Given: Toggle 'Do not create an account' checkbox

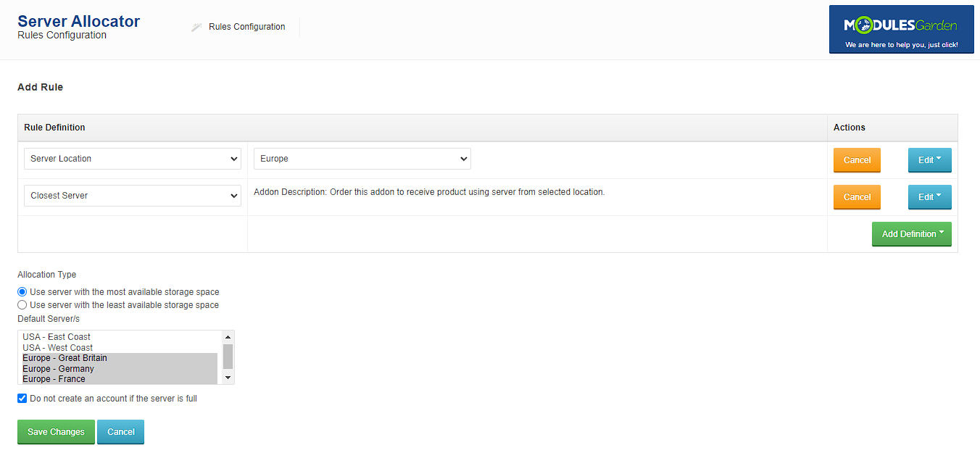Looking at the screenshot, I should pos(22,399).
